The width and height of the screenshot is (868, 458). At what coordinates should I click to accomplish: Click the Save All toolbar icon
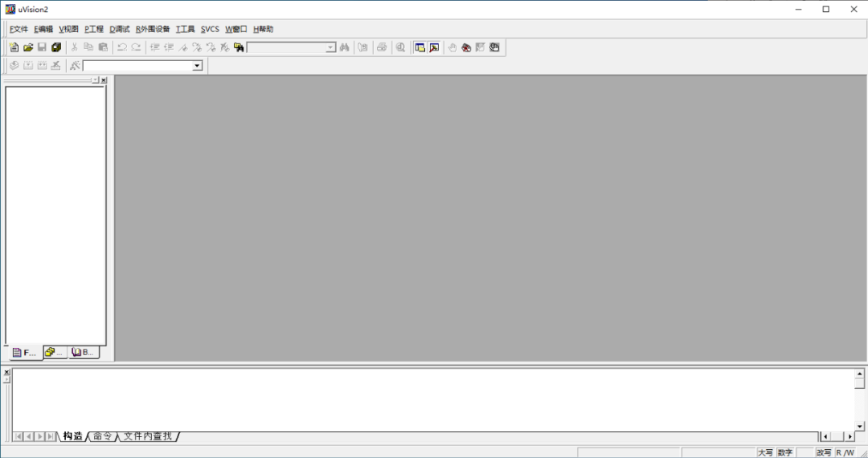(56, 47)
